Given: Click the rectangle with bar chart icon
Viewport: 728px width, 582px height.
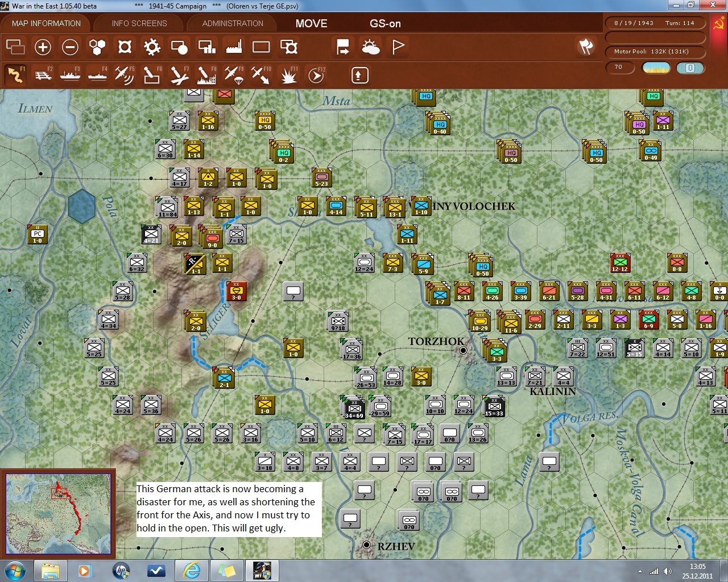Looking at the screenshot, I should (206, 47).
